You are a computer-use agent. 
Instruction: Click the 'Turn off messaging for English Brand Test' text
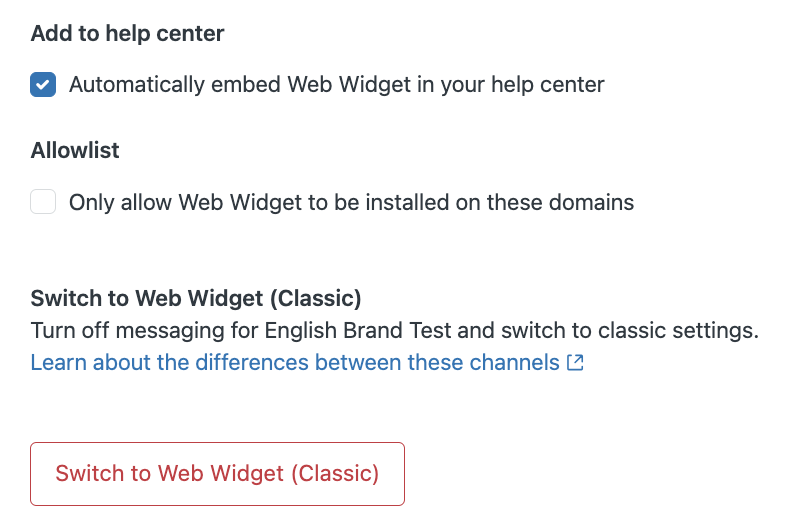coord(241,331)
